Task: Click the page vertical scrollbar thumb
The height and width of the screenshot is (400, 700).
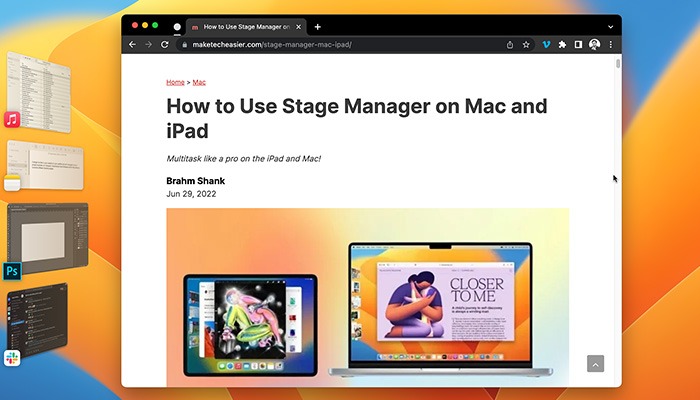Action: (618, 63)
